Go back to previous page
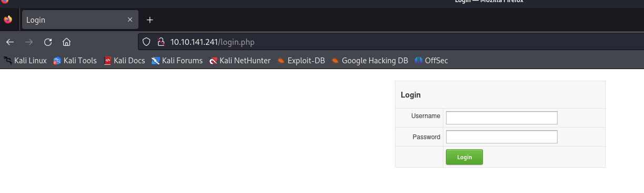The image size is (644, 193). (11, 42)
